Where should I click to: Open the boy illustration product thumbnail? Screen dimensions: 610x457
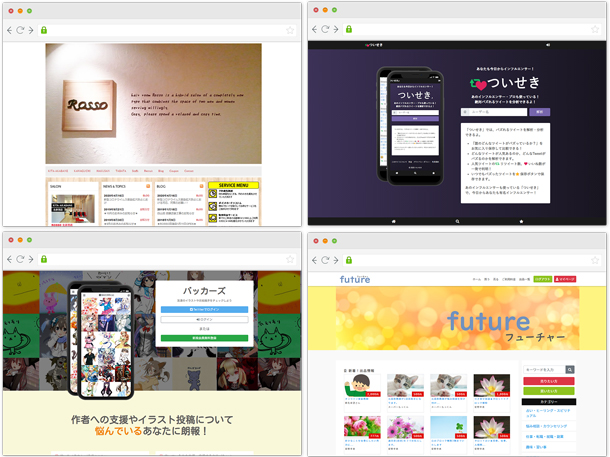[x=362, y=385]
